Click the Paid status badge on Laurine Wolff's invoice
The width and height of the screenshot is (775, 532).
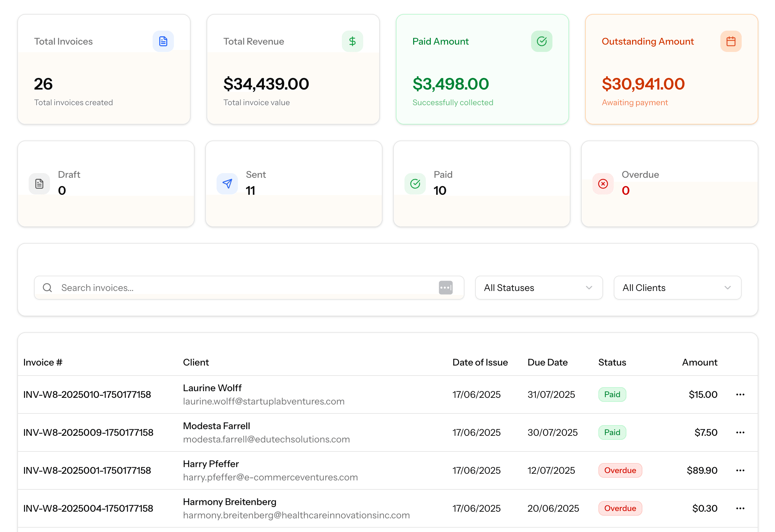pos(612,394)
